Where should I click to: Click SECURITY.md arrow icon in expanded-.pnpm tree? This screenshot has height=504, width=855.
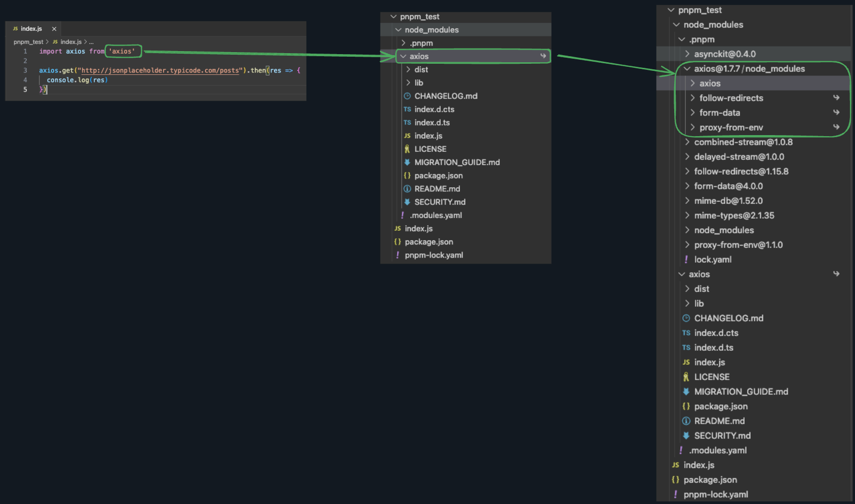686,436
